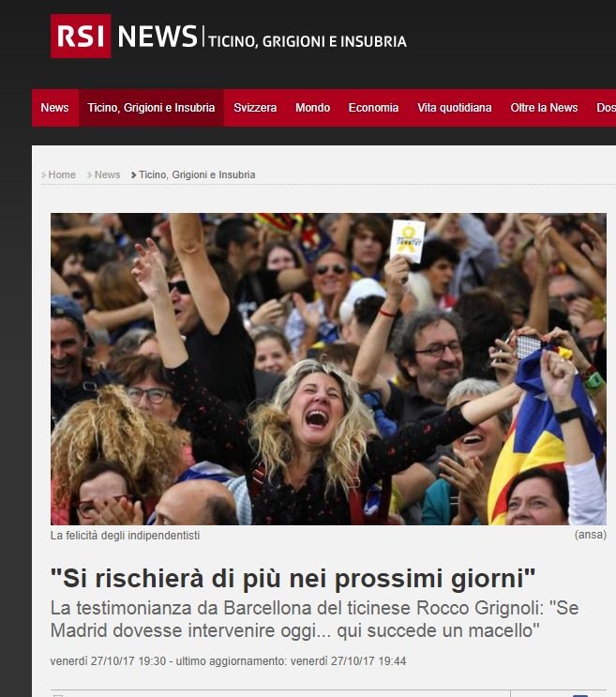Go to the Mondo section

(x=312, y=108)
